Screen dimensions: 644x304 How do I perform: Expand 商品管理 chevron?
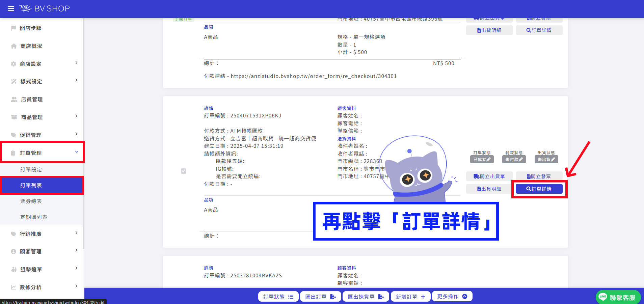tap(76, 116)
